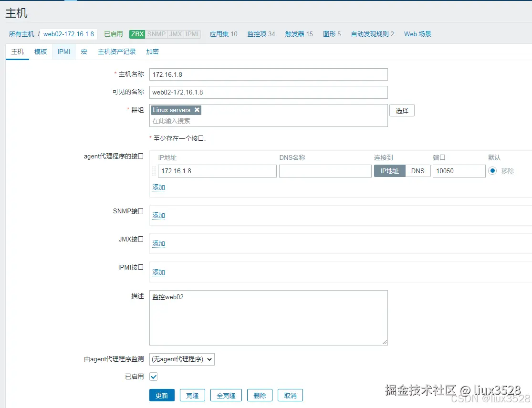Open the 模板 tab

click(x=41, y=52)
